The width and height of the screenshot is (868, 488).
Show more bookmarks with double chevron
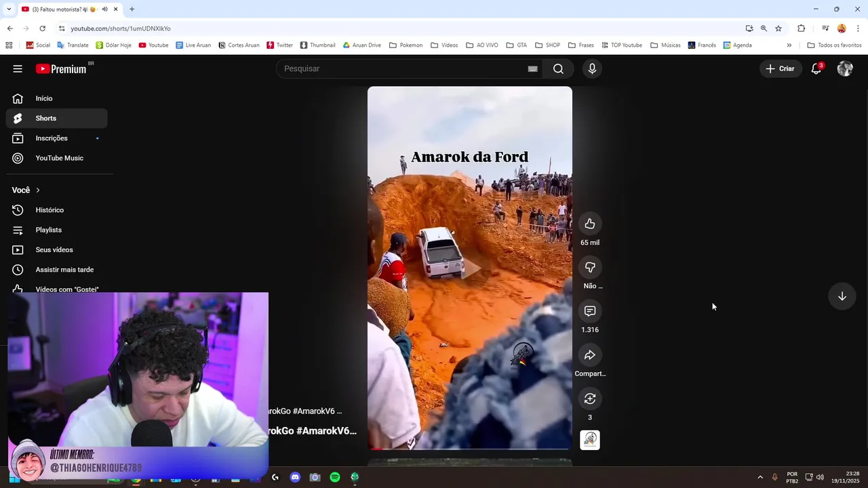pos(789,45)
